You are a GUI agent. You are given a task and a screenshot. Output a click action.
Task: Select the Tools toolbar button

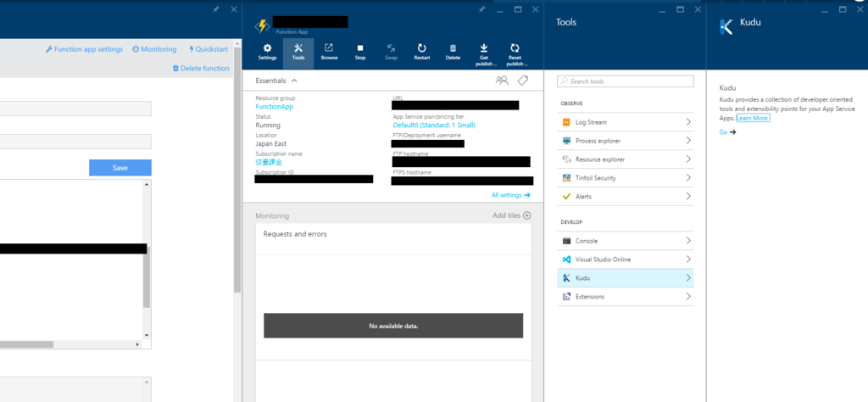(298, 53)
